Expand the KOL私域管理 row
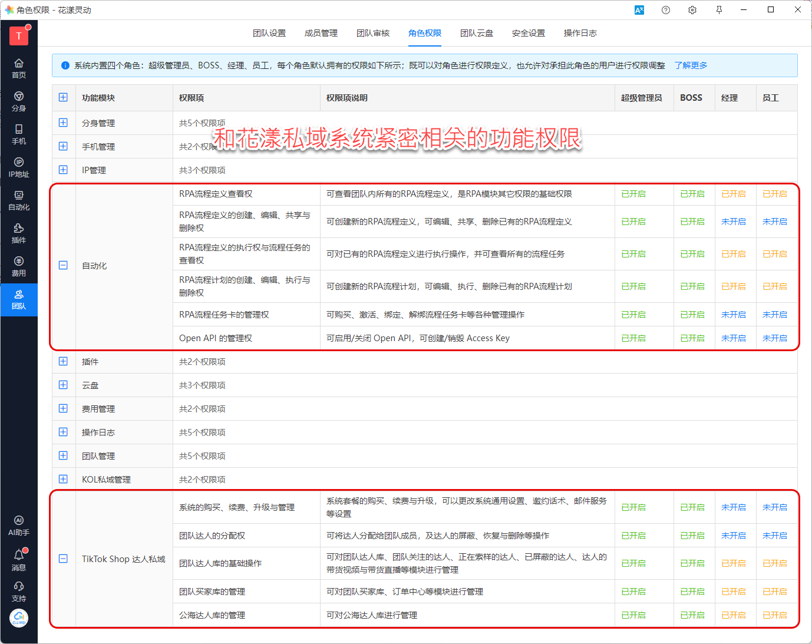 tap(63, 479)
